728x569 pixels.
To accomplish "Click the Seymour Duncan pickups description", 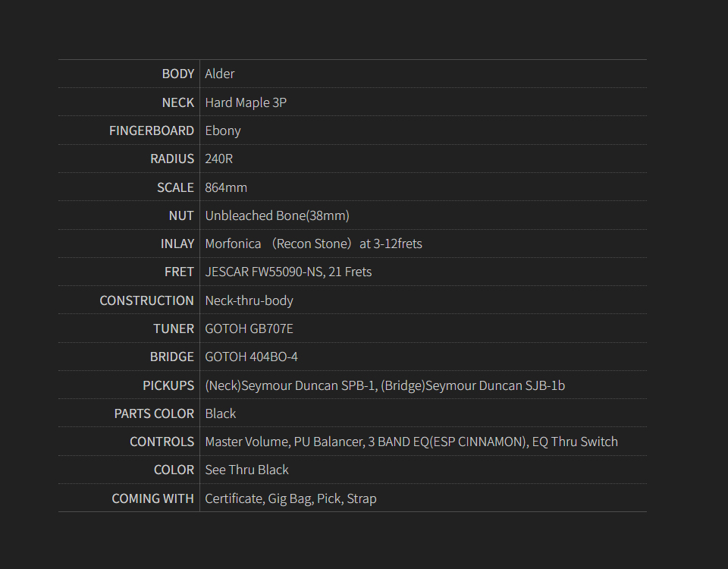I will point(384,385).
